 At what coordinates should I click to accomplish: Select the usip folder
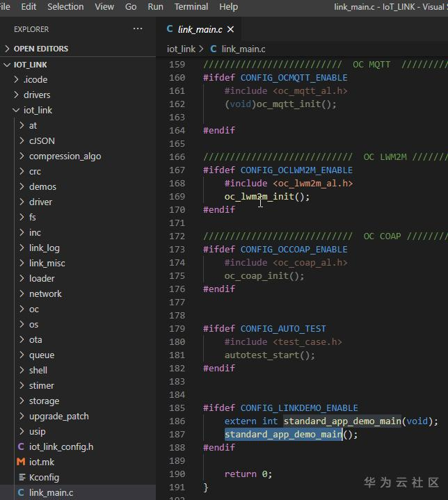[x=78, y=431]
